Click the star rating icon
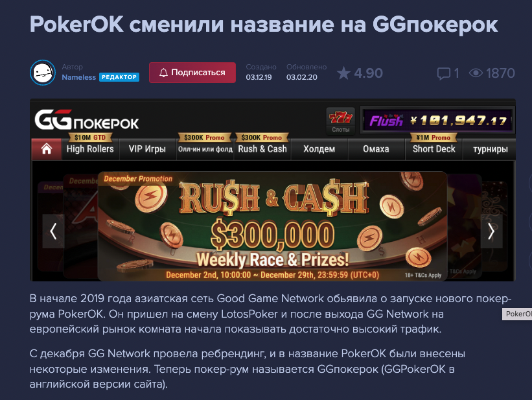The width and height of the screenshot is (532, 400). pyautogui.click(x=343, y=73)
